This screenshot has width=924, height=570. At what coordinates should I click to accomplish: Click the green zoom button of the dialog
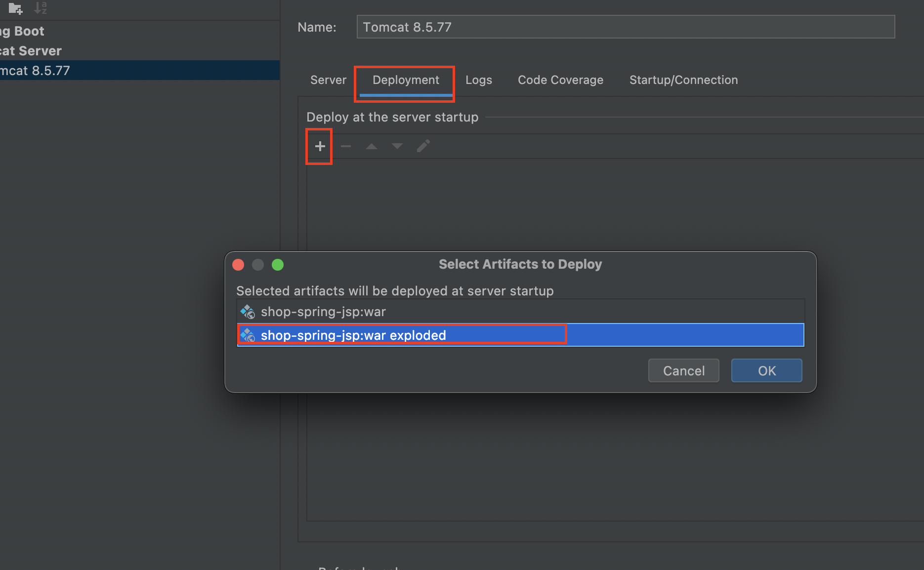click(278, 265)
